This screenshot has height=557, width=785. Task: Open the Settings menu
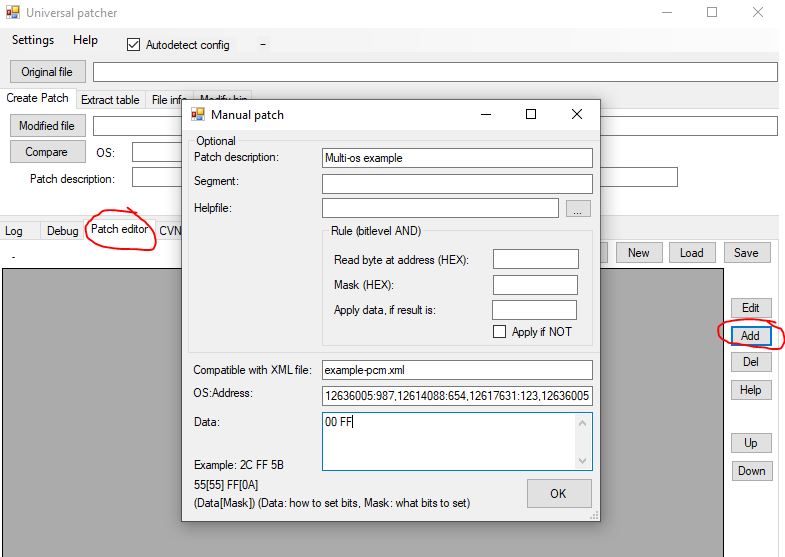click(33, 40)
